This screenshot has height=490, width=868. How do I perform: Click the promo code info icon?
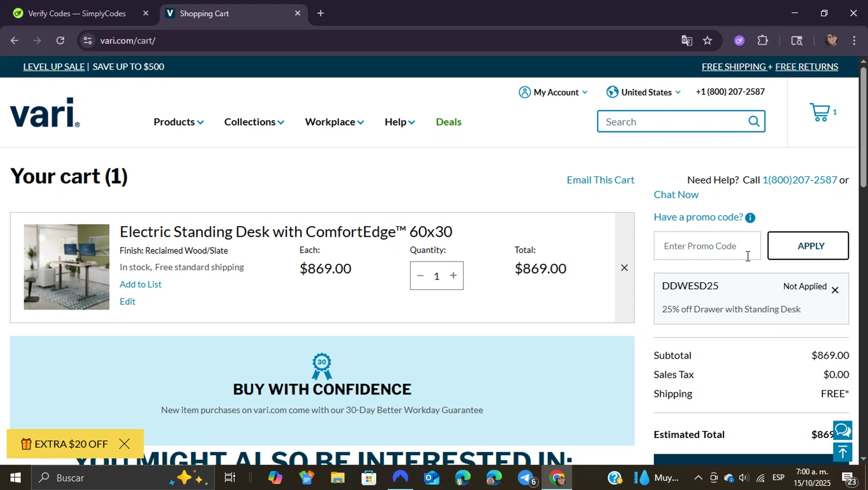tap(750, 218)
